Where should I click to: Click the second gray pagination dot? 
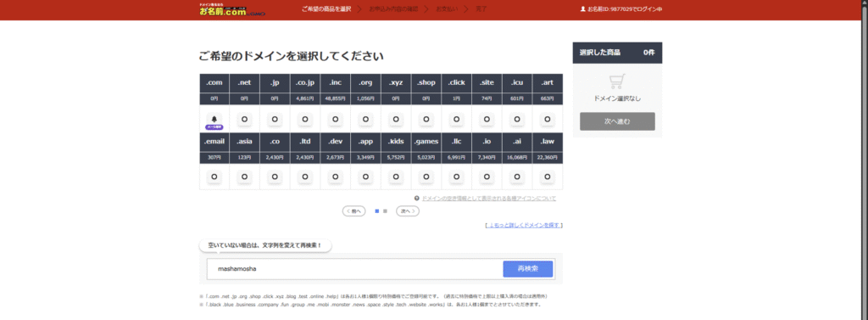coord(386,211)
